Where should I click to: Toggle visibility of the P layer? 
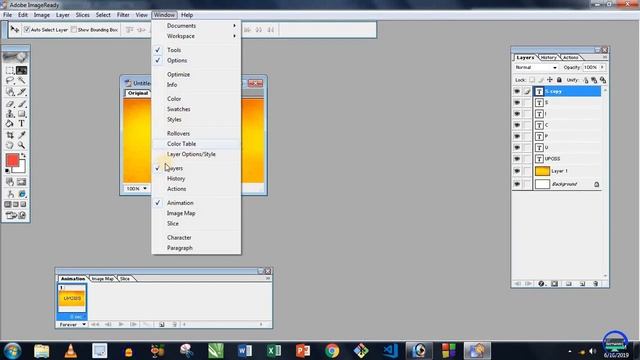(x=517, y=136)
